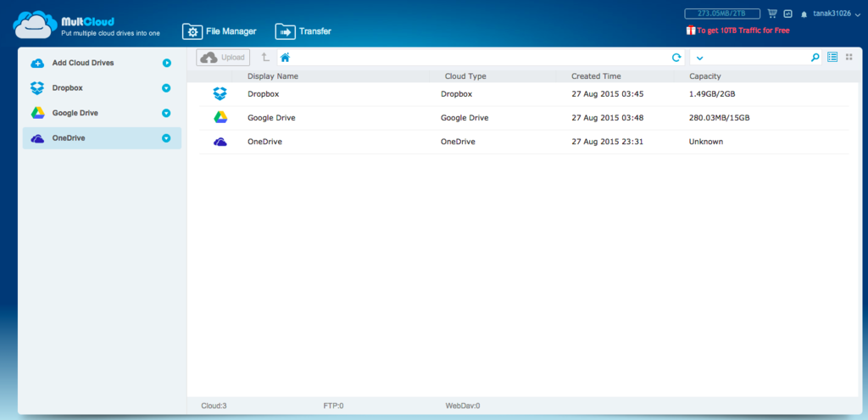Screen dimensions: 868x420
Task: Click the 273.05MB/2TB traffic usage bar
Action: 722,14
